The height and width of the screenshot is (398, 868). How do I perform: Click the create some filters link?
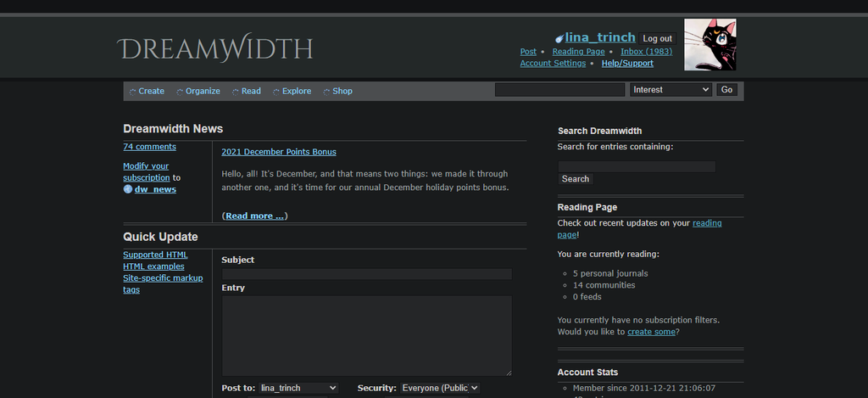(x=651, y=332)
